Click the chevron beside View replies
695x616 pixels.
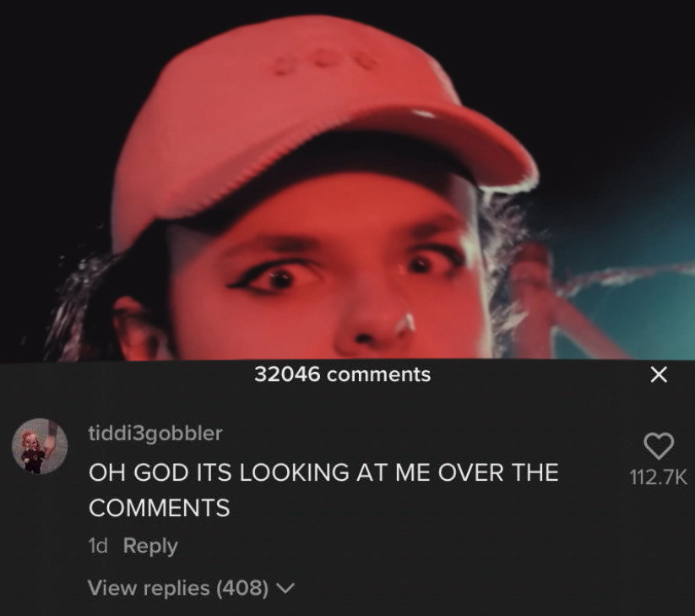[285, 588]
